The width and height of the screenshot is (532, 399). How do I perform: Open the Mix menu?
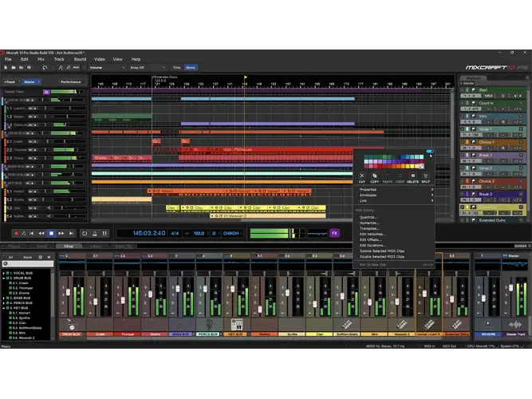41,59
